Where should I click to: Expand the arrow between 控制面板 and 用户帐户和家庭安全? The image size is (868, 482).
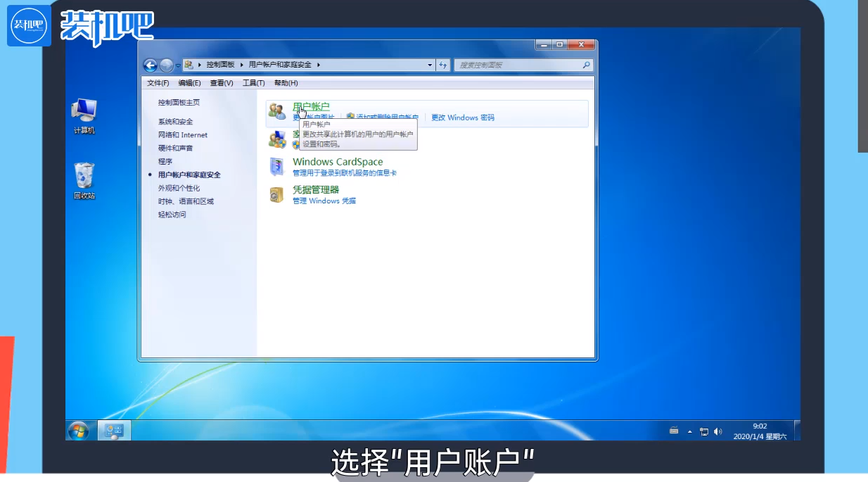(x=242, y=65)
